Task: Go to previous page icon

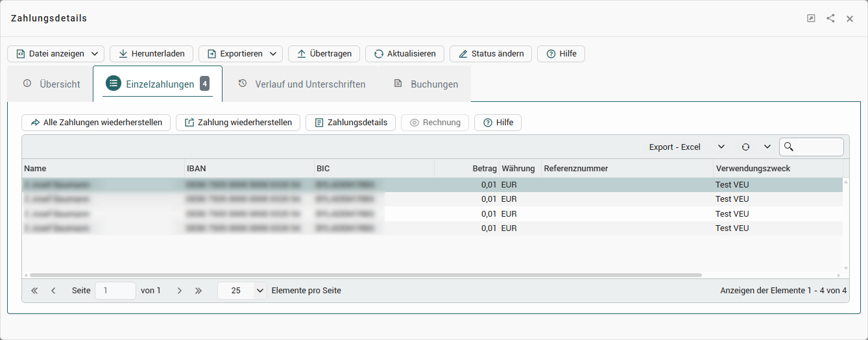Action: point(53,291)
